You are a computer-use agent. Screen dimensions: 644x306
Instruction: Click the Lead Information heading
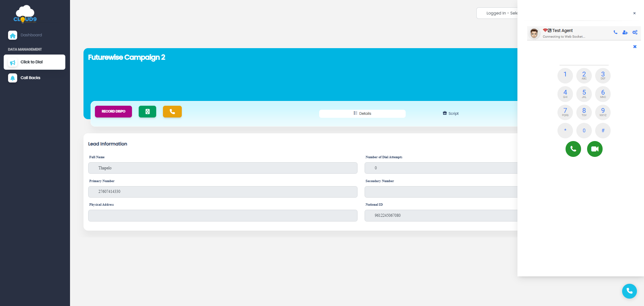point(108,144)
